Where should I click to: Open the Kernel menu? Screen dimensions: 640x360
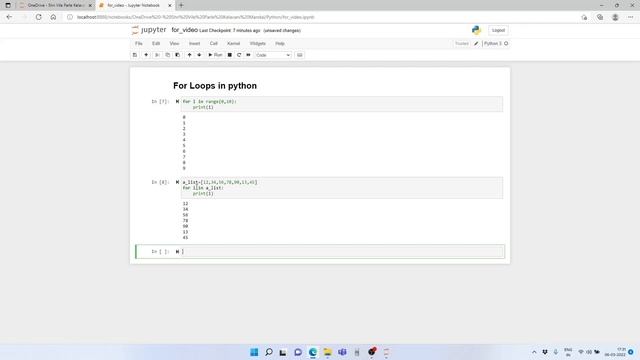tap(233, 43)
